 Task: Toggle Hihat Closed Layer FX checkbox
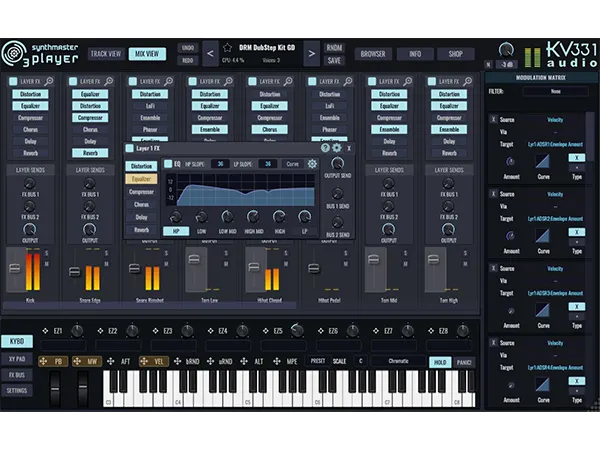pos(252,81)
